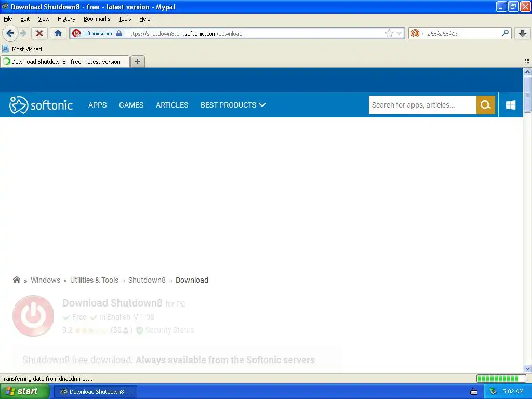Image resolution: width=532 pixels, height=399 pixels.
Task: Click the Download breadcrumb text
Action: 192,280
